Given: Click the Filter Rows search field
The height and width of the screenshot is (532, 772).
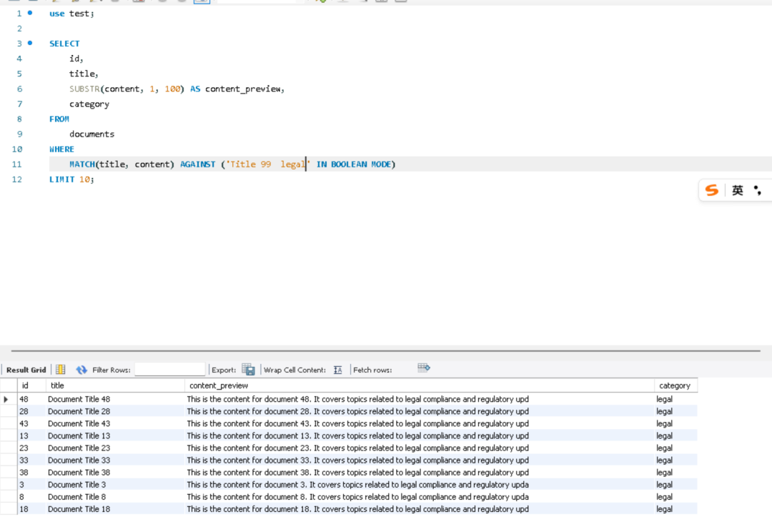Looking at the screenshot, I should coord(169,370).
